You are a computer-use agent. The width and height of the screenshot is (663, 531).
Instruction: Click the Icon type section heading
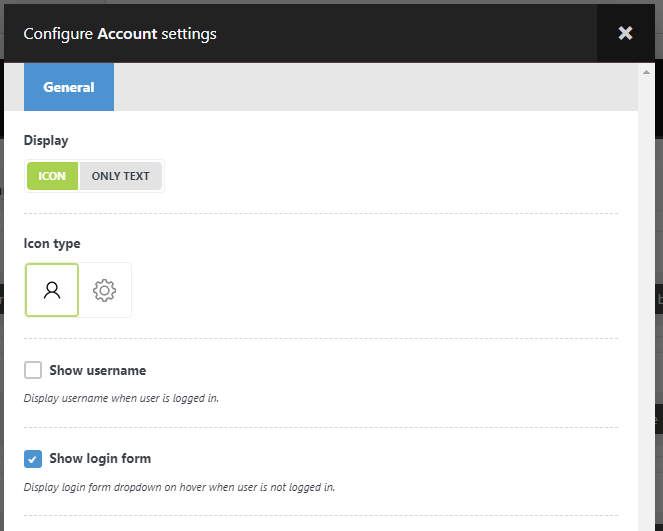(52, 243)
